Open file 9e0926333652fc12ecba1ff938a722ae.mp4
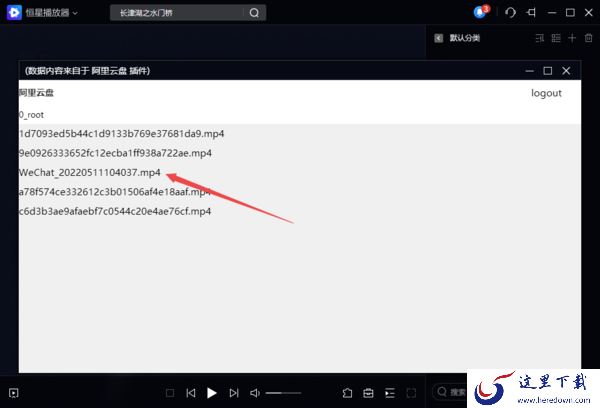The image size is (600, 408). click(x=115, y=153)
